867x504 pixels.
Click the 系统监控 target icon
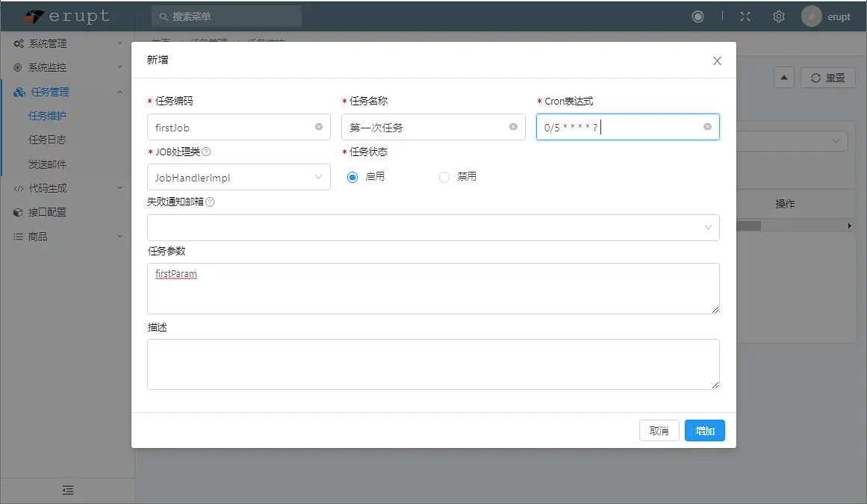click(19, 68)
